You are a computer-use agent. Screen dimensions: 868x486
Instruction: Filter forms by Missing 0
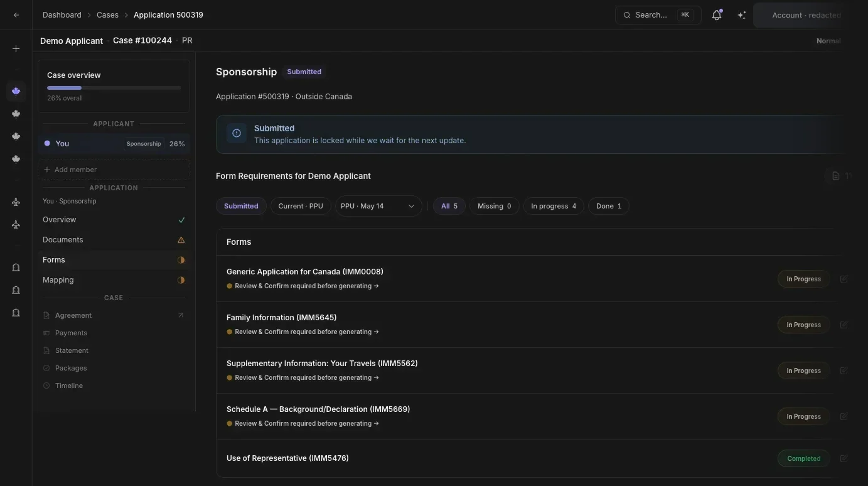[495, 206]
